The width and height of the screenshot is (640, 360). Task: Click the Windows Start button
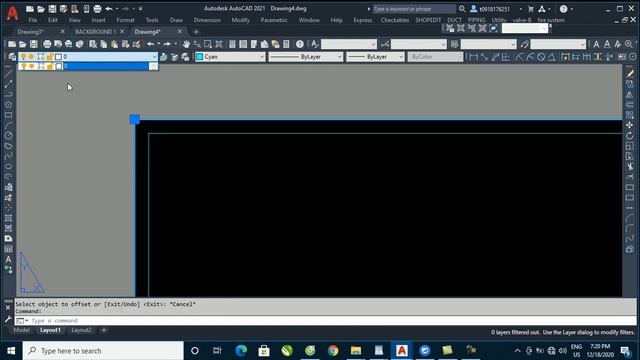pyautogui.click(x=11, y=351)
